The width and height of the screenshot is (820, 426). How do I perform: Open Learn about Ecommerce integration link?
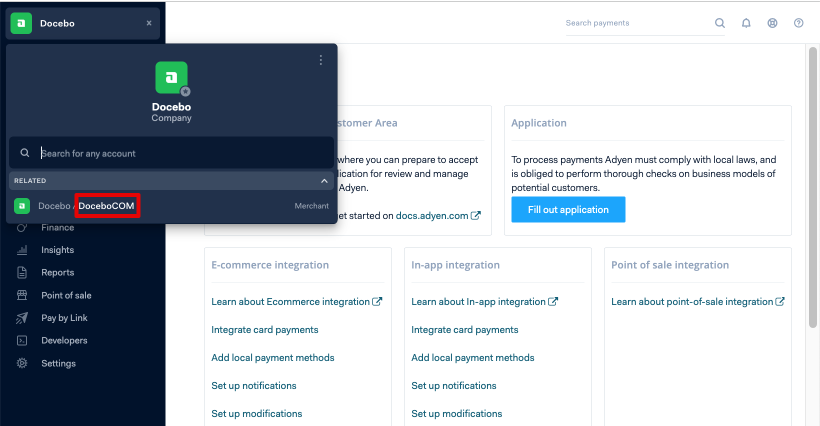(x=290, y=302)
